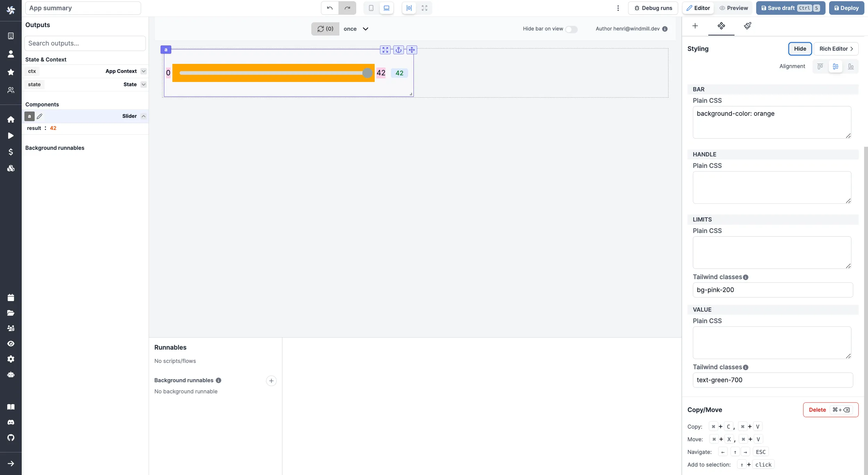The width and height of the screenshot is (868, 475).
Task: Add a new component with the plus icon
Action: point(695,26)
